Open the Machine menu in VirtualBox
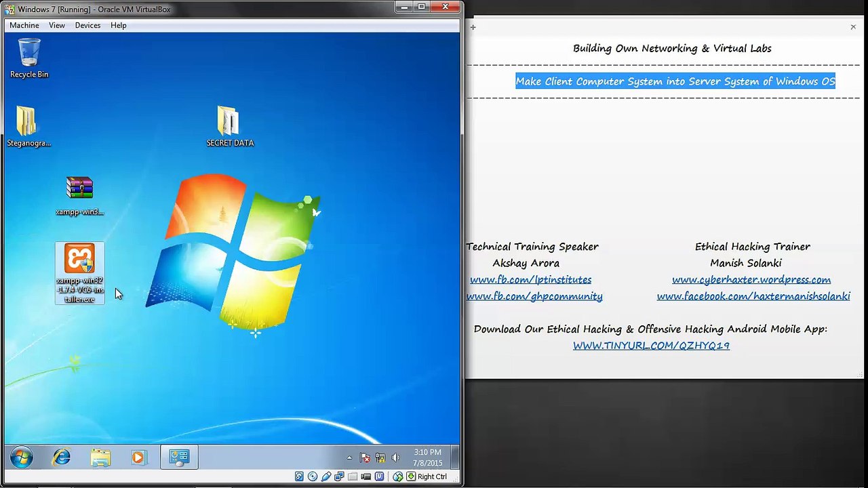The height and width of the screenshot is (488, 868). coord(24,25)
